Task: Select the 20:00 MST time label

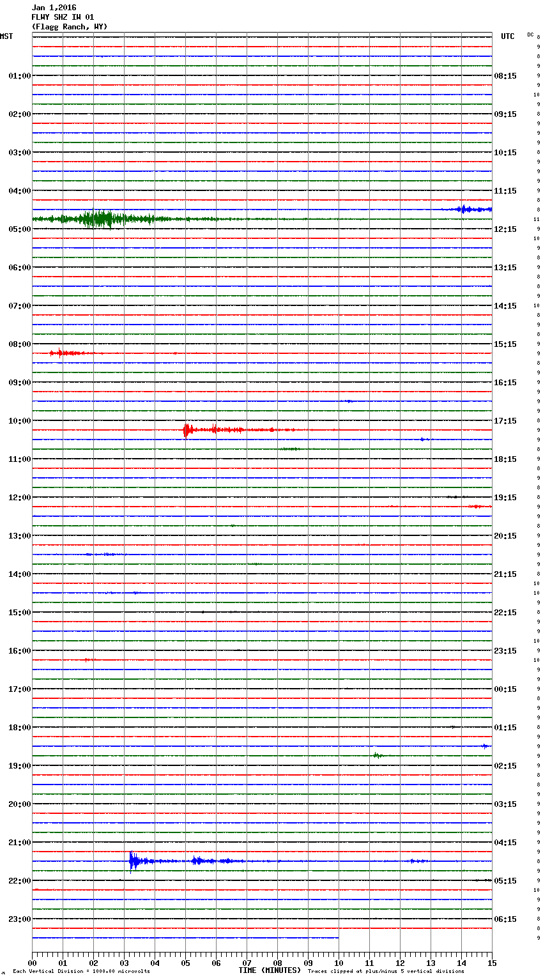Action: 20,804
